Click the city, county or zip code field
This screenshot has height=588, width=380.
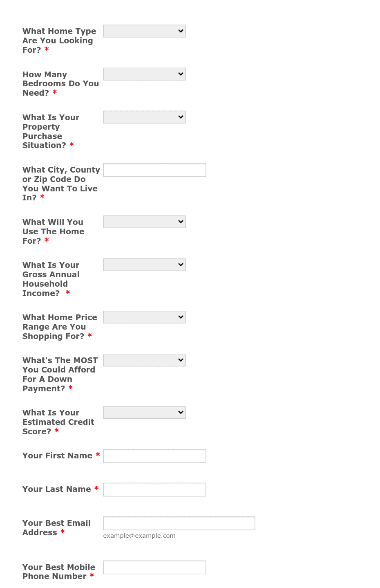tap(154, 170)
